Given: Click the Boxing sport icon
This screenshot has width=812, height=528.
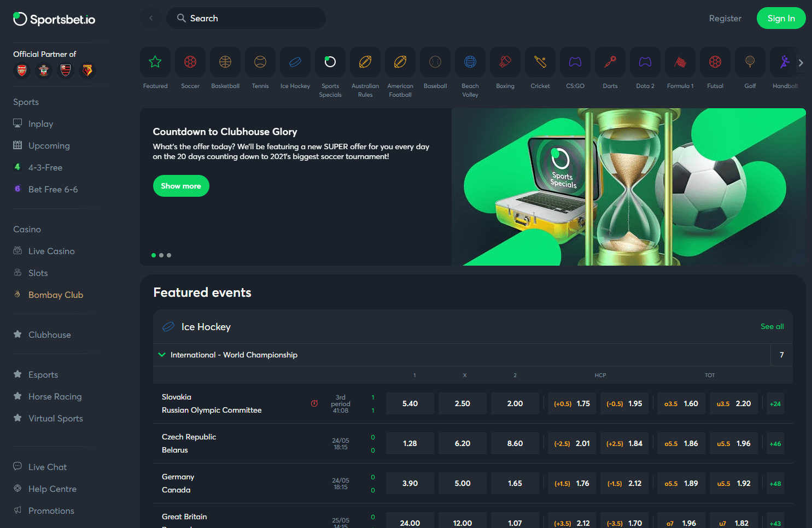Looking at the screenshot, I should pos(505,62).
